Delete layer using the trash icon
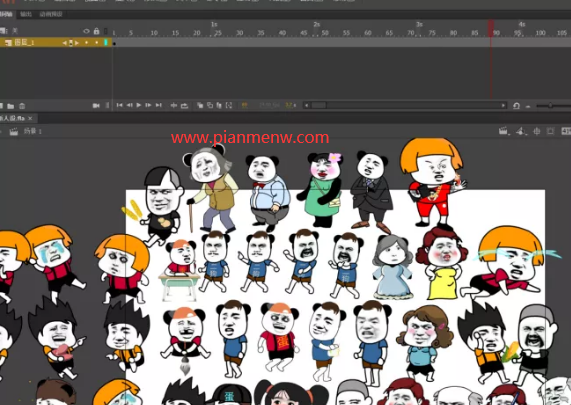Screen dimensions: 571x405 22,106
